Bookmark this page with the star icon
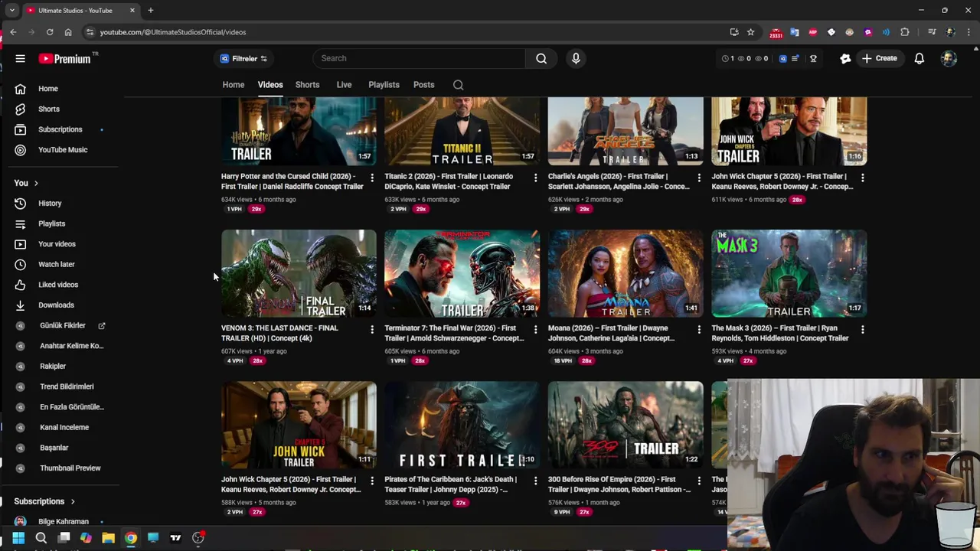The width and height of the screenshot is (980, 551). click(x=750, y=32)
